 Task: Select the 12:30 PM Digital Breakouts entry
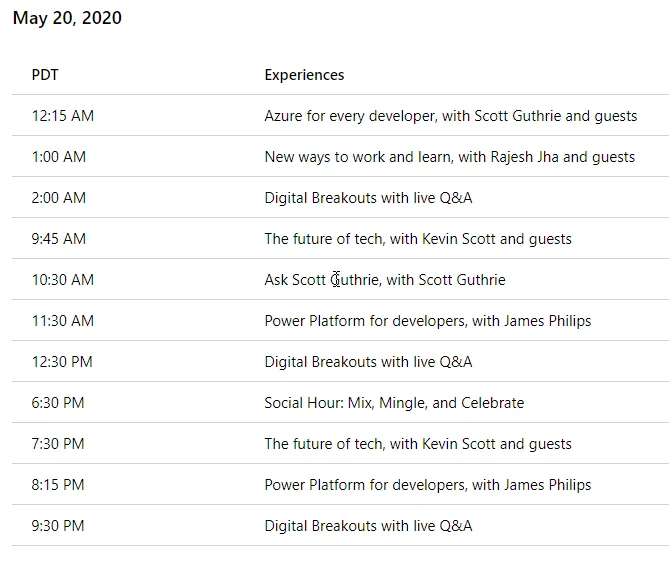click(368, 361)
